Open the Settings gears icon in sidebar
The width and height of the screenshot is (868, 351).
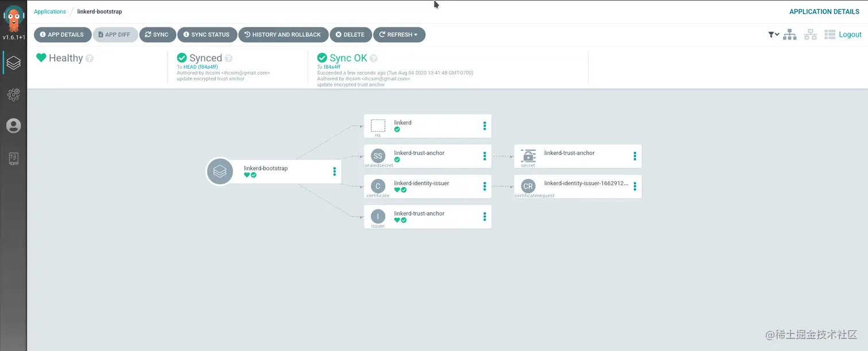14,95
